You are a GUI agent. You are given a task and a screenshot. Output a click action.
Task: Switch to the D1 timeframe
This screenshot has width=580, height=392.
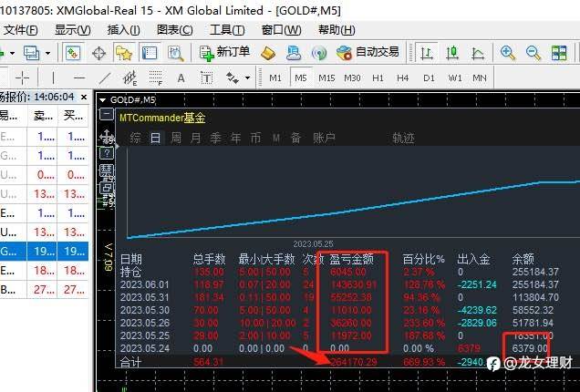[429, 78]
